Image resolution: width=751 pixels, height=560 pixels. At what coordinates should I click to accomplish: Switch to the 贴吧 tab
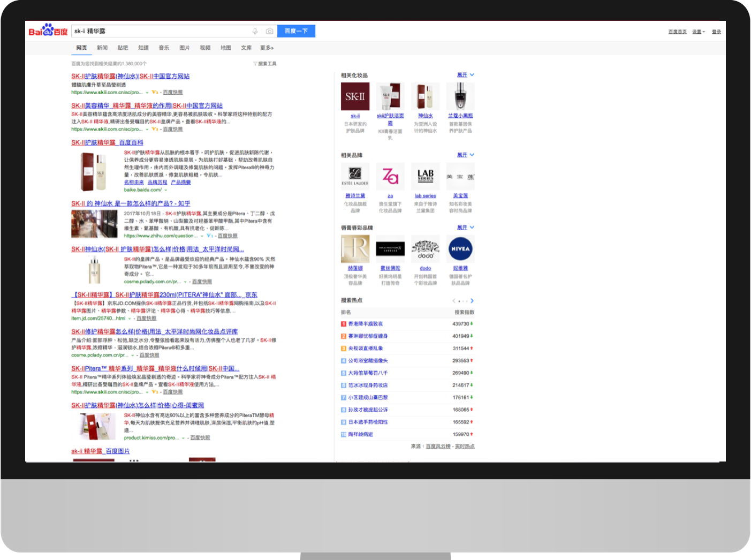point(123,48)
